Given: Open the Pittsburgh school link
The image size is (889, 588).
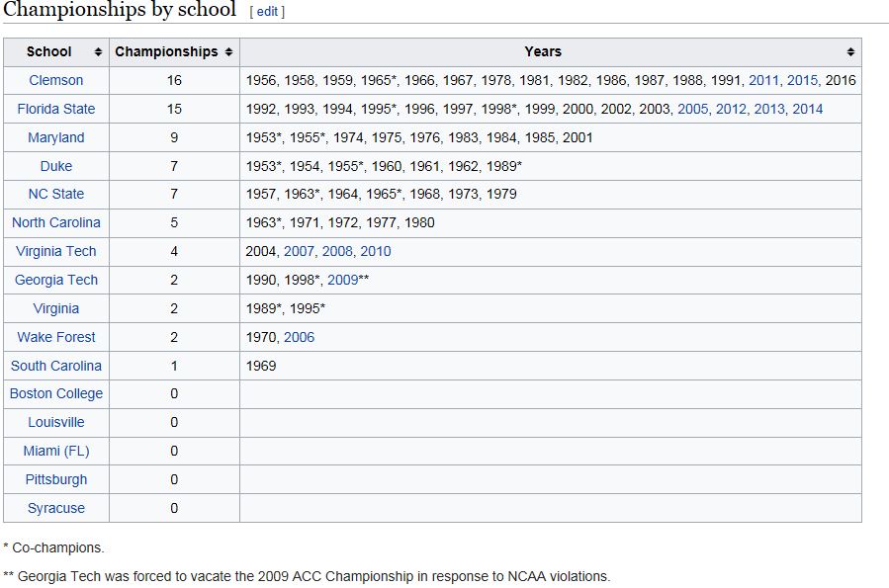Looking at the screenshot, I should [x=56, y=480].
